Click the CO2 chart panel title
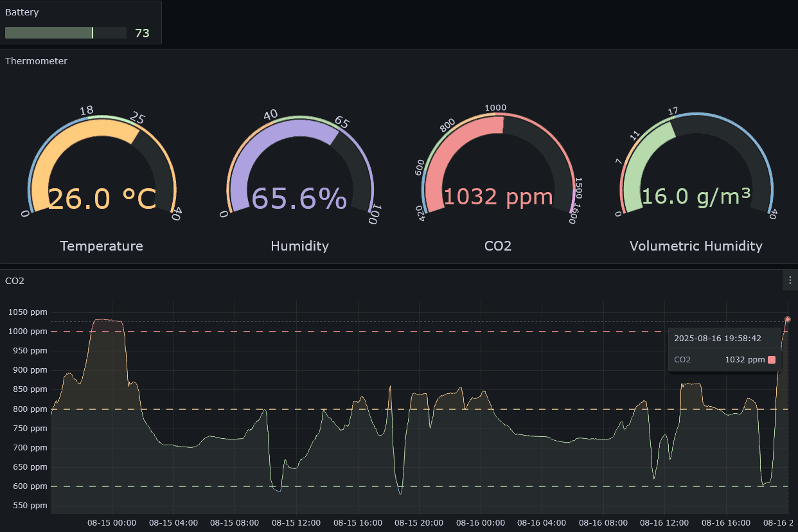The image size is (798, 532). pyautogui.click(x=14, y=281)
